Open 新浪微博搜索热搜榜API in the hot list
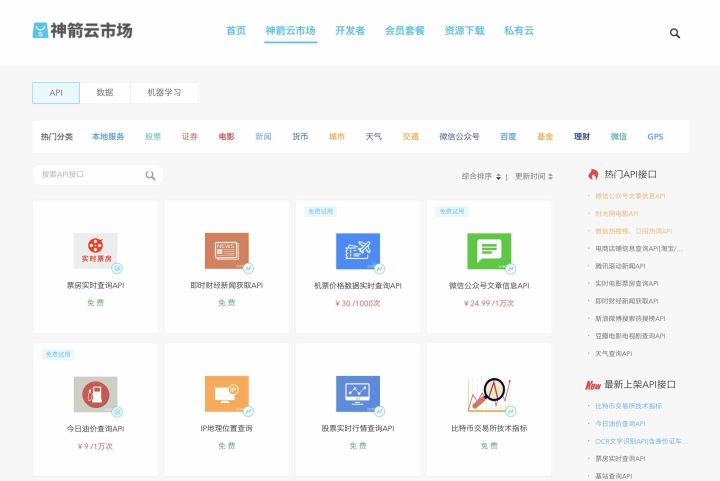The height and width of the screenshot is (481, 720). (630, 319)
